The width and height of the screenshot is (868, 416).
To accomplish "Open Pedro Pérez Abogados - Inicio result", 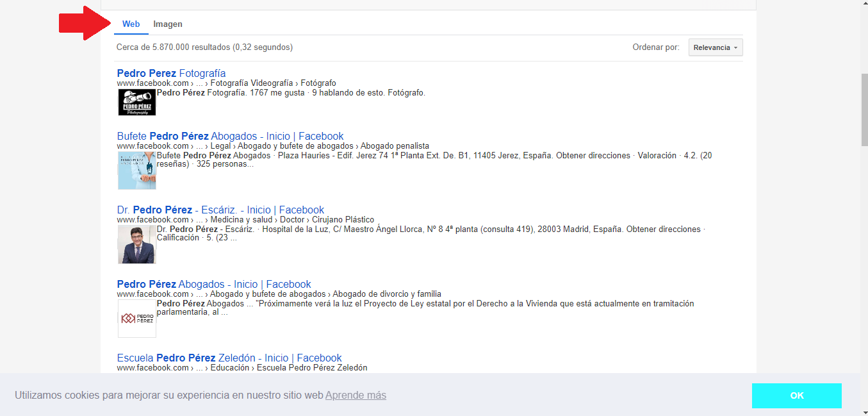I will point(214,284).
